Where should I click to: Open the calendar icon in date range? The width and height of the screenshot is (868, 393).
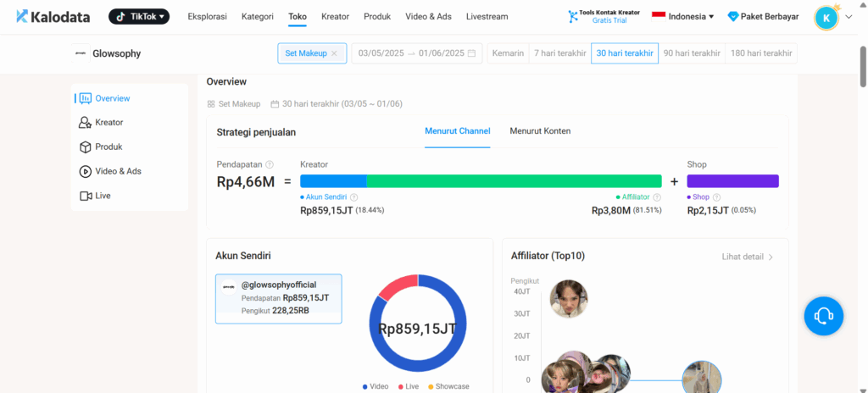click(x=471, y=53)
